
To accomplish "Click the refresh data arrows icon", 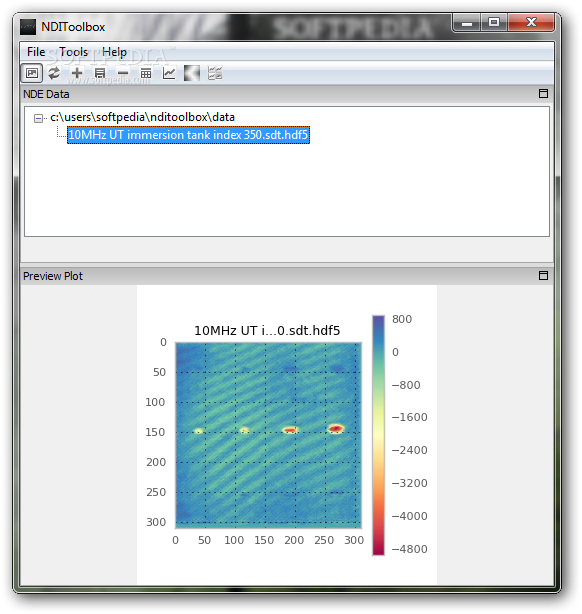I will click(x=54, y=73).
